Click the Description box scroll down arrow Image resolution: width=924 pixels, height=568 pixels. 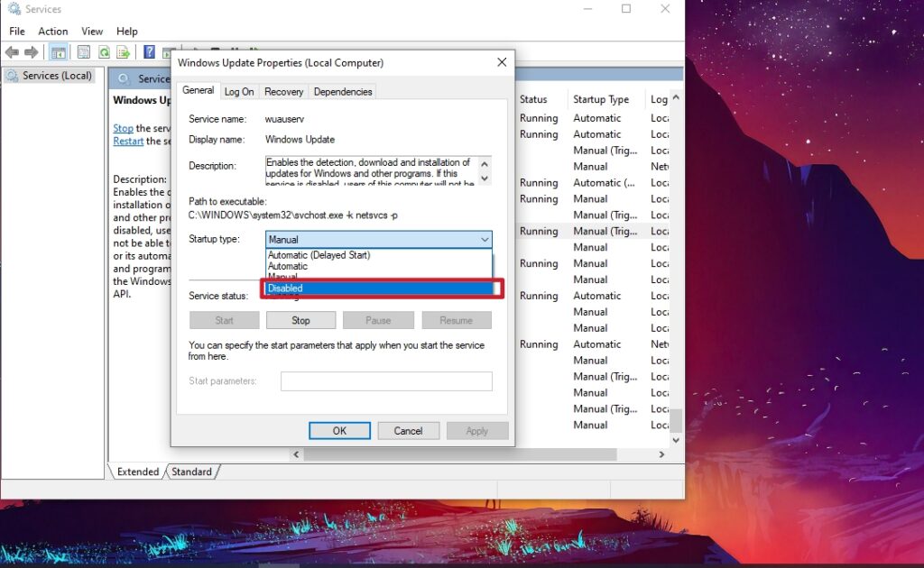click(485, 178)
